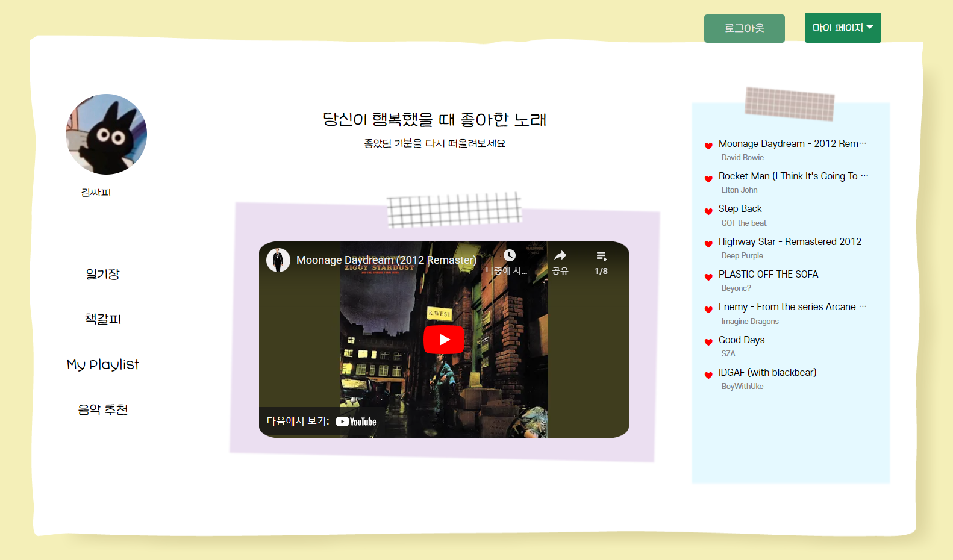This screenshot has height=560, width=953.
Task: Select Good Days track
Action: click(x=742, y=340)
